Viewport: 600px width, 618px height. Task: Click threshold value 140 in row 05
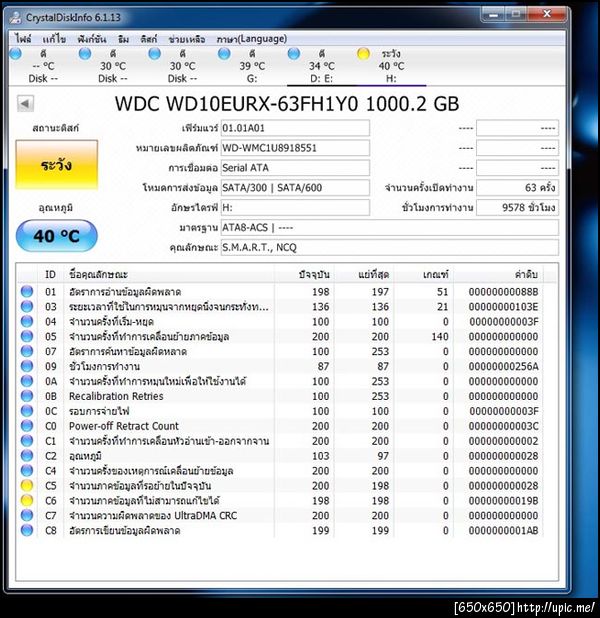pyautogui.click(x=440, y=337)
